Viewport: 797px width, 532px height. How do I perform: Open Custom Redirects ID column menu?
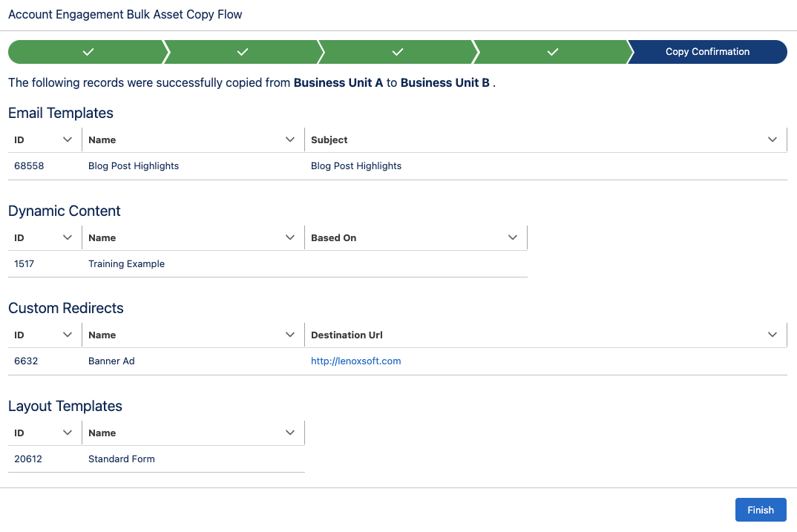point(67,335)
